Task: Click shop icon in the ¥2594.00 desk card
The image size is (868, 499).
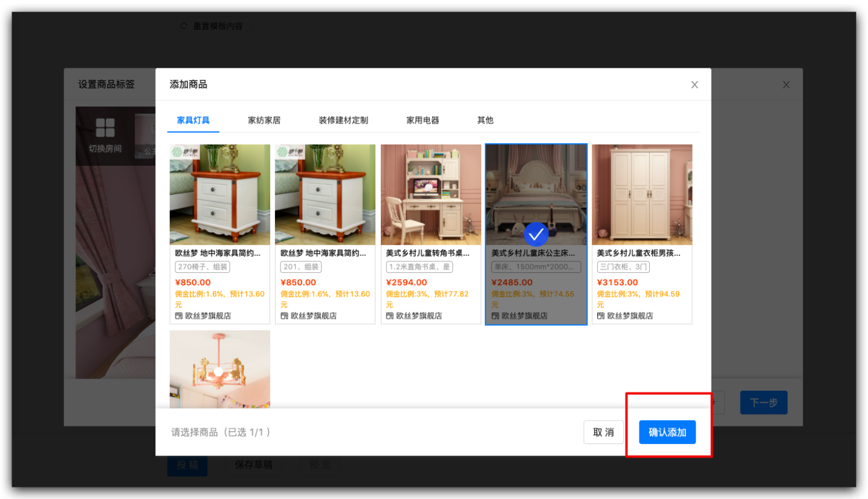Action: tap(389, 316)
